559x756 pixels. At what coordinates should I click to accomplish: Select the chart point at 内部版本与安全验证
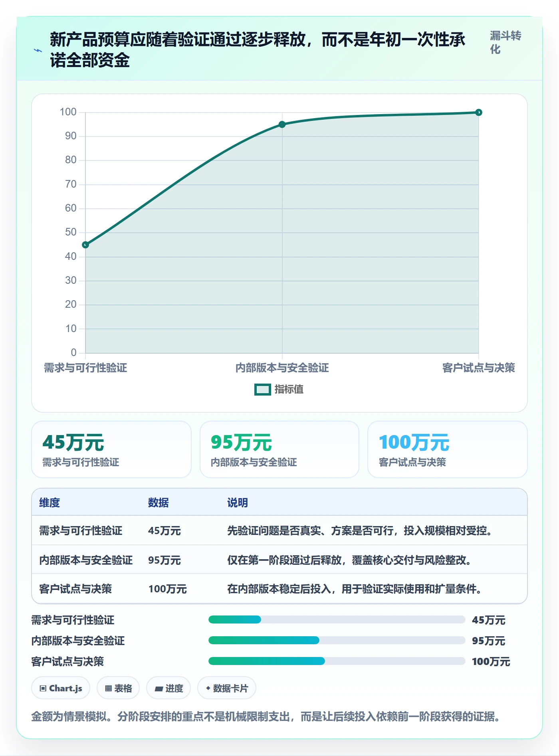(282, 125)
